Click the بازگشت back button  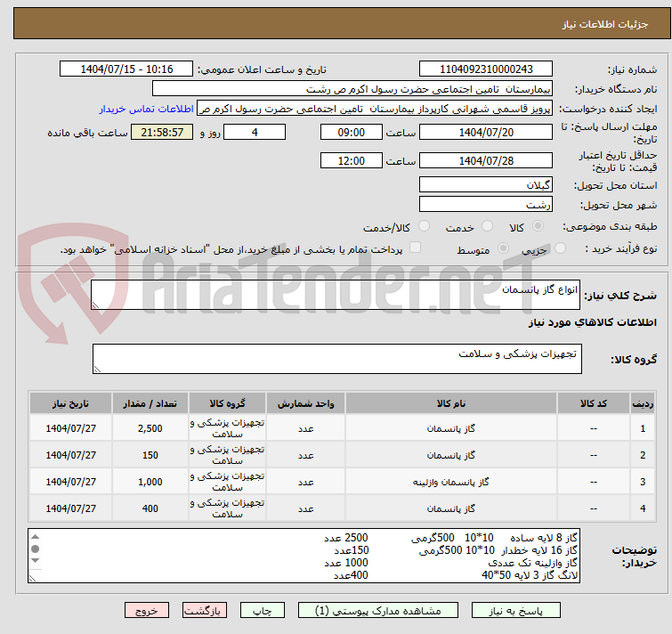[x=206, y=611]
